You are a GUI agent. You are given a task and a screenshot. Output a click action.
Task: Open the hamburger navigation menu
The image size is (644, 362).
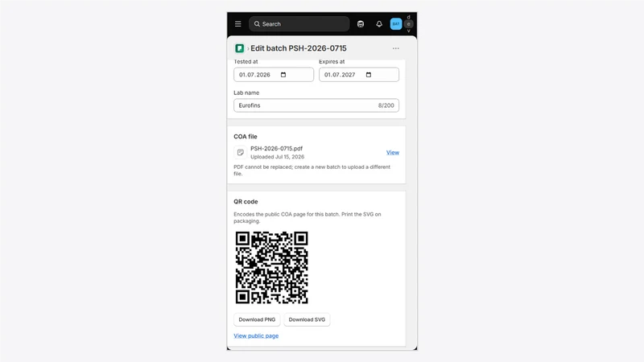[x=237, y=24]
